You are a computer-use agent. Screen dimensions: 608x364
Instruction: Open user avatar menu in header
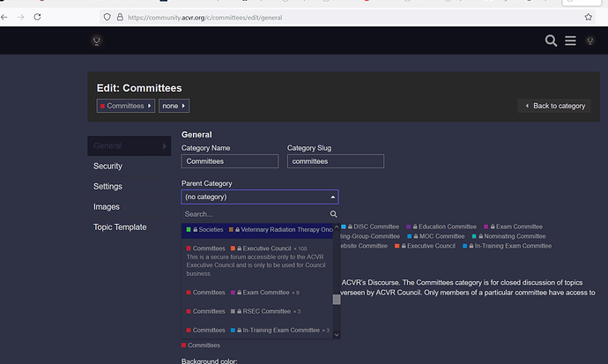click(x=590, y=41)
